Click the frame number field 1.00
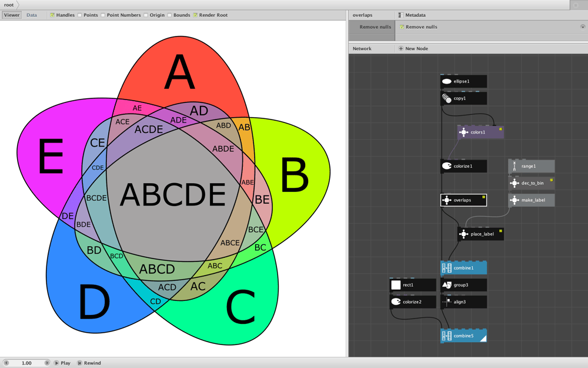The height and width of the screenshot is (368, 588). (x=26, y=363)
